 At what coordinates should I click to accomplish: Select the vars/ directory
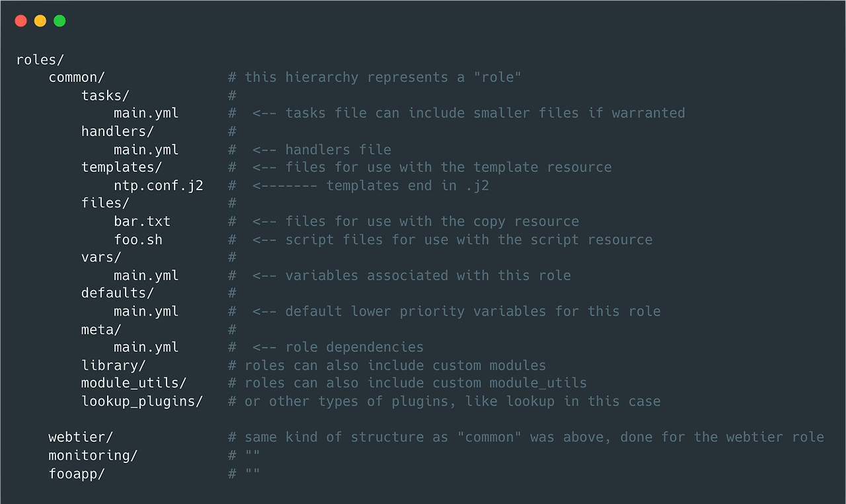(x=101, y=257)
